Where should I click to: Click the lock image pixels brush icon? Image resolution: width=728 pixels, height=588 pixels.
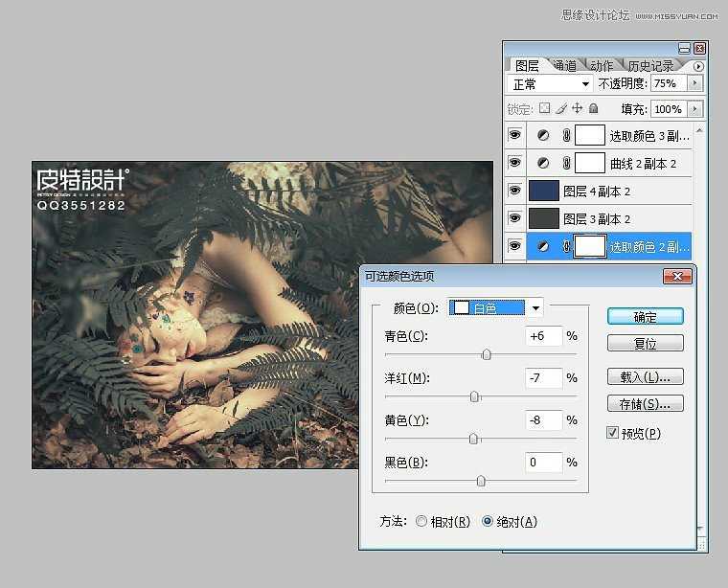coord(561,108)
